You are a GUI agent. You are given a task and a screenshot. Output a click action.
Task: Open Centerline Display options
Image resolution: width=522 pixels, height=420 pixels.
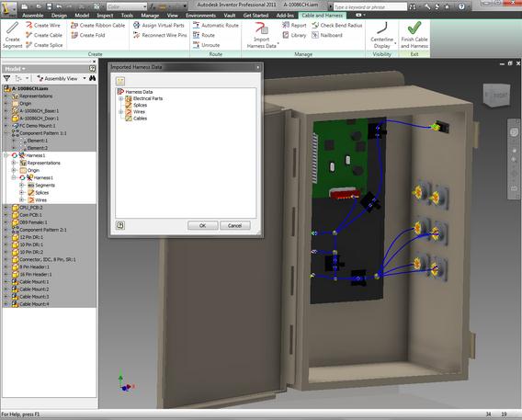click(382, 35)
